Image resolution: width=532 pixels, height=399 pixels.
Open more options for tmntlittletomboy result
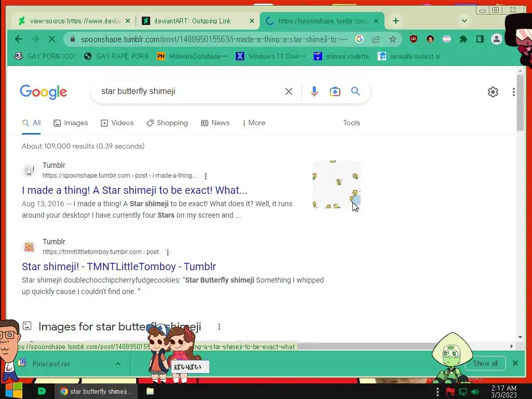click(x=168, y=252)
